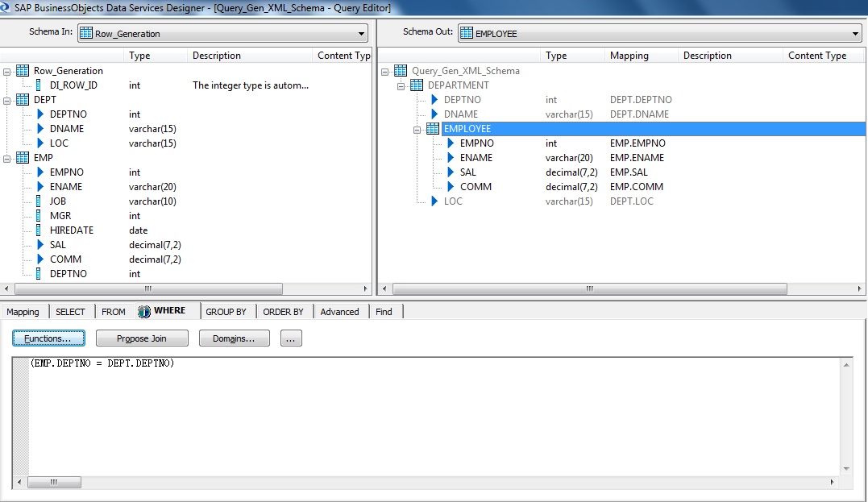Click the blue arrow icon beside input LOC varchar(15)
868x502 pixels.
[40, 143]
